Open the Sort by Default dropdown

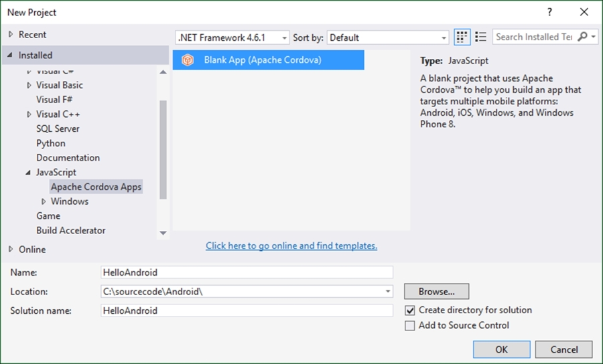(388, 37)
